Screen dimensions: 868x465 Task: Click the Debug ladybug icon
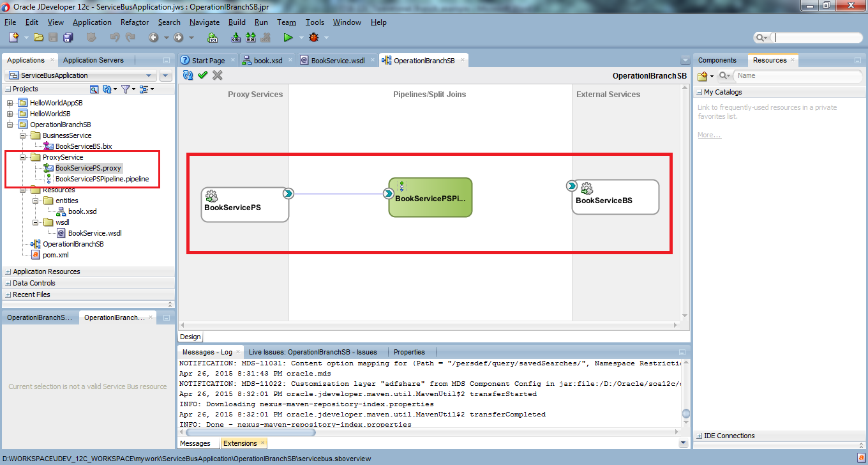(x=315, y=38)
